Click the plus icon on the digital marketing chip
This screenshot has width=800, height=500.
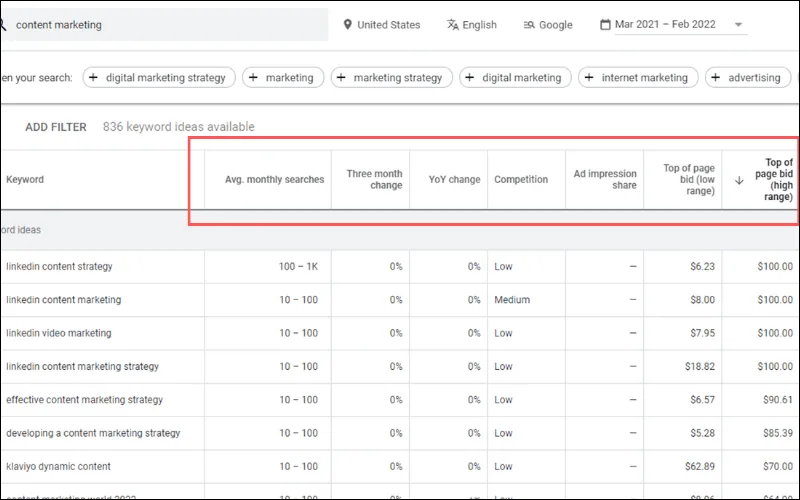coord(470,78)
